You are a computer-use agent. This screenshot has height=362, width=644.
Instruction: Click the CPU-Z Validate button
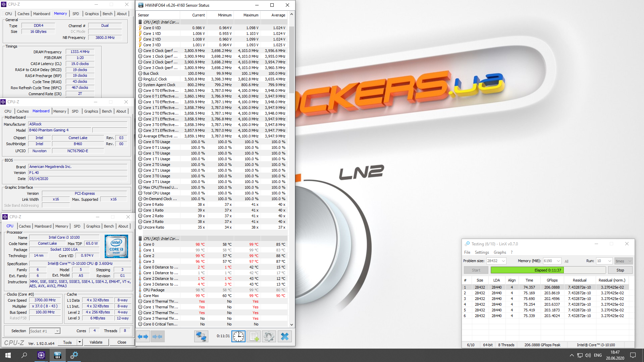(x=96, y=342)
